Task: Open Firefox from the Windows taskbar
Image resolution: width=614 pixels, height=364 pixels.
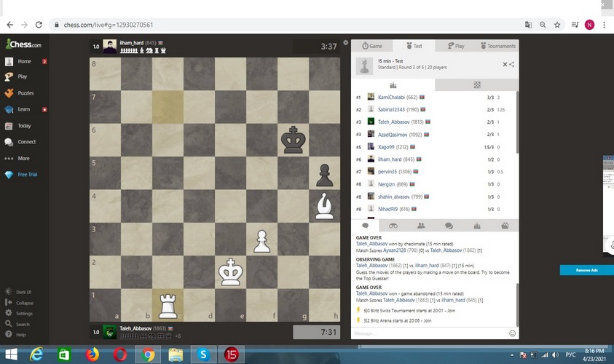Action: 92,355
